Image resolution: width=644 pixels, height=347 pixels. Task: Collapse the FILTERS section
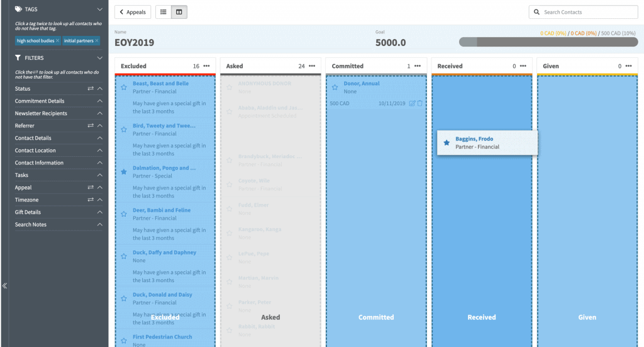tap(100, 58)
